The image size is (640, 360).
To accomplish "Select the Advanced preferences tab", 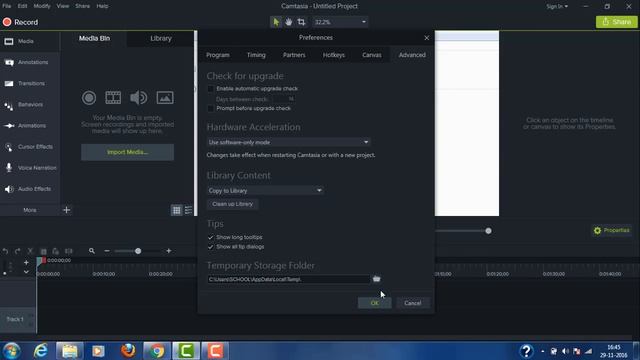I will tap(412, 55).
